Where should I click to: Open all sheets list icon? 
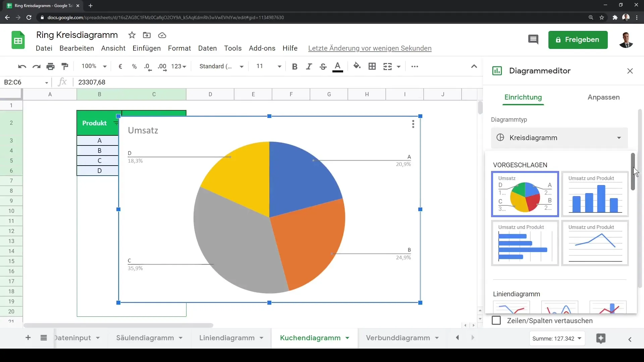(44, 338)
